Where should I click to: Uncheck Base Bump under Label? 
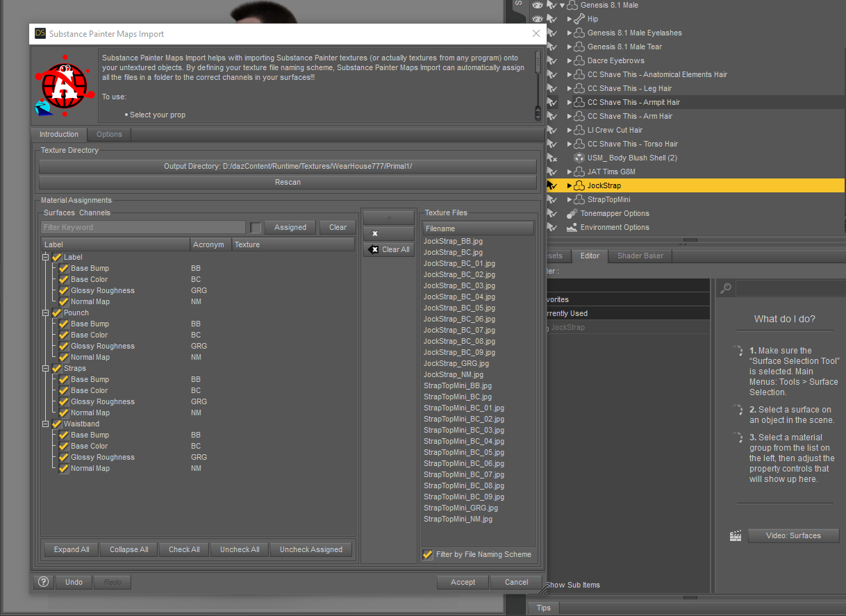pyautogui.click(x=64, y=268)
